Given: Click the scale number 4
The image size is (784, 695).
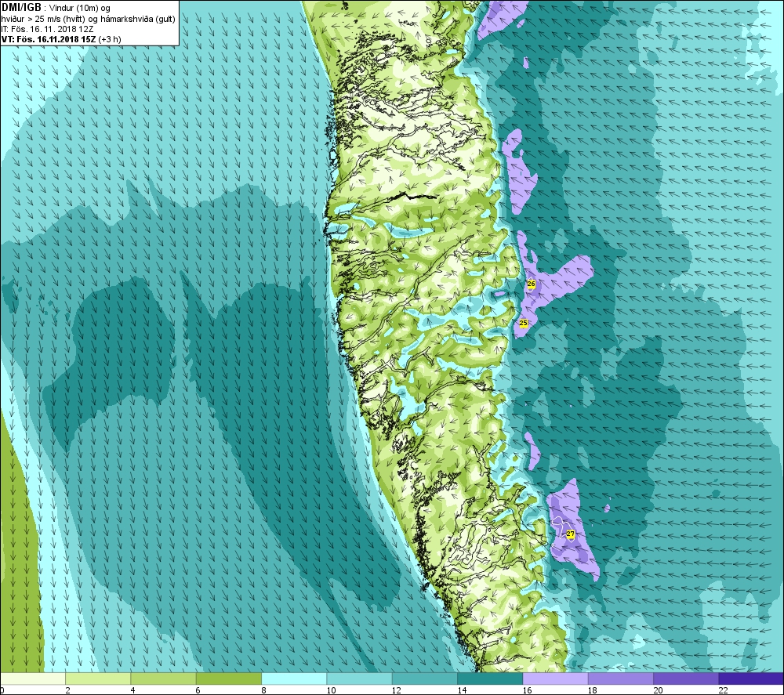Looking at the screenshot, I should pyautogui.click(x=133, y=690).
